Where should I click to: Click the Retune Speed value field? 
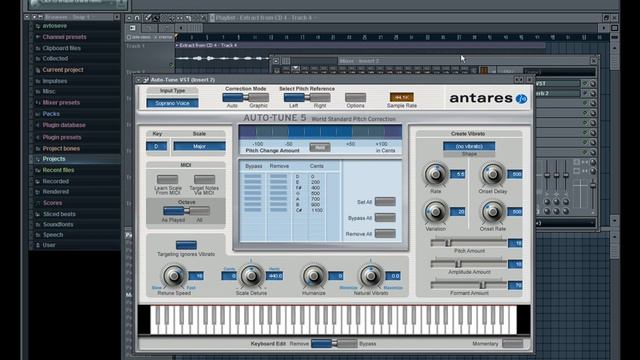tap(196, 276)
